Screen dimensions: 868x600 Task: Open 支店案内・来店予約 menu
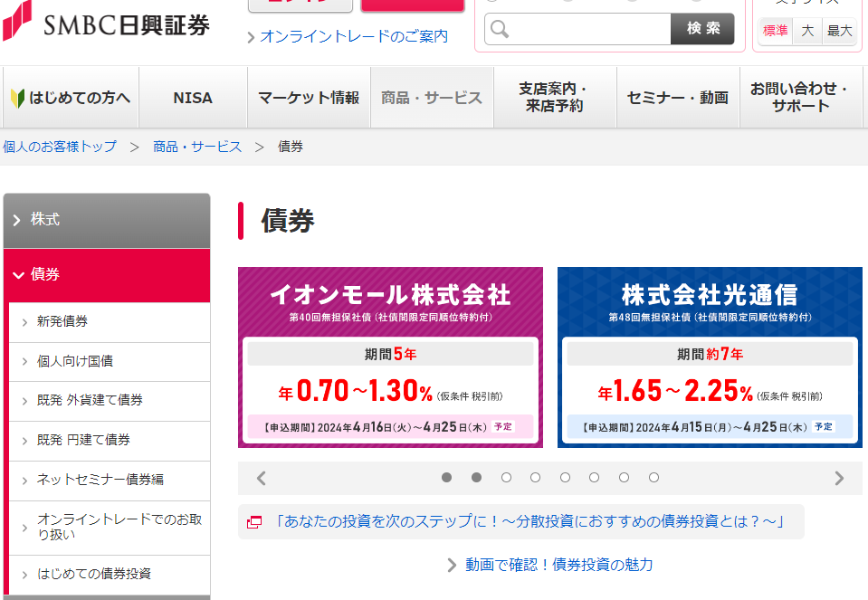click(x=555, y=98)
